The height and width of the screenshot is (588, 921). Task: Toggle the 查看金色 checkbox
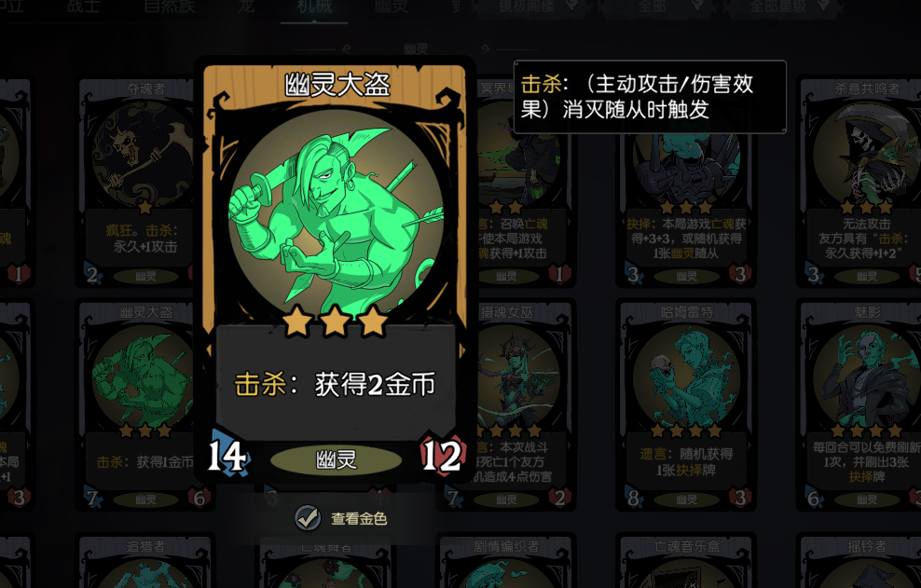308,518
